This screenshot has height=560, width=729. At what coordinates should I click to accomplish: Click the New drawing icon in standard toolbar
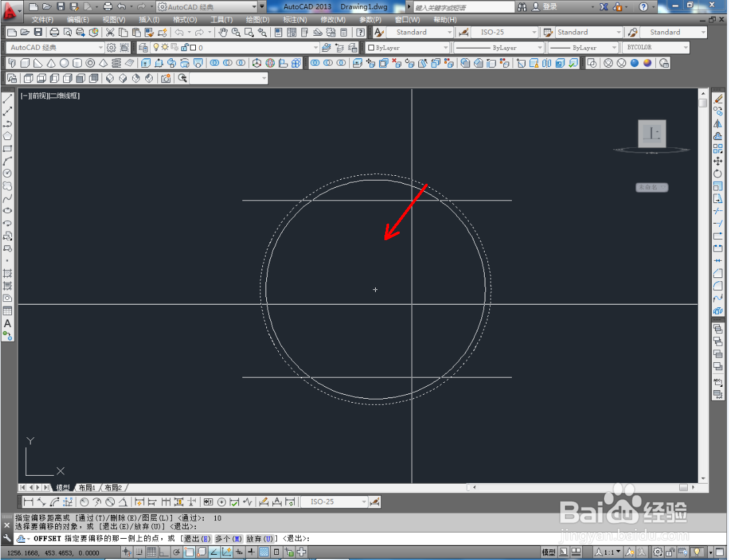[12, 32]
